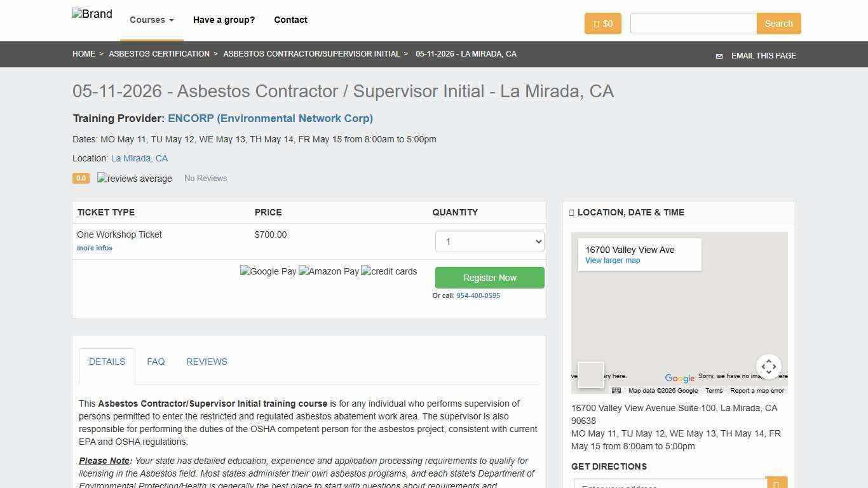Viewport: 868px width, 488px height.
Task: Click the Google logo on the map
Action: (x=679, y=379)
